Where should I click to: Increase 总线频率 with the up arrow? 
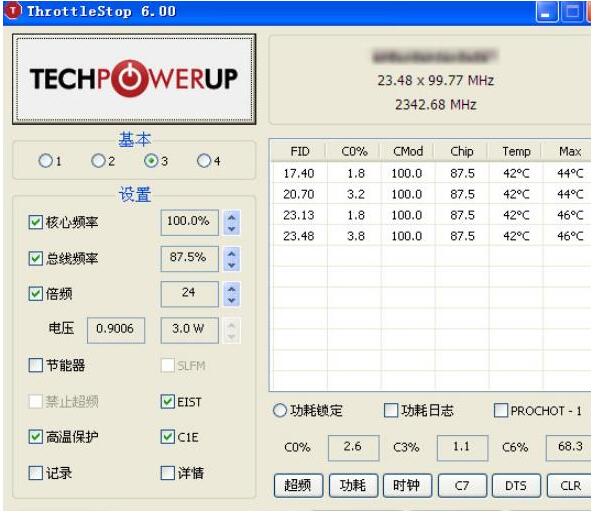232,253
